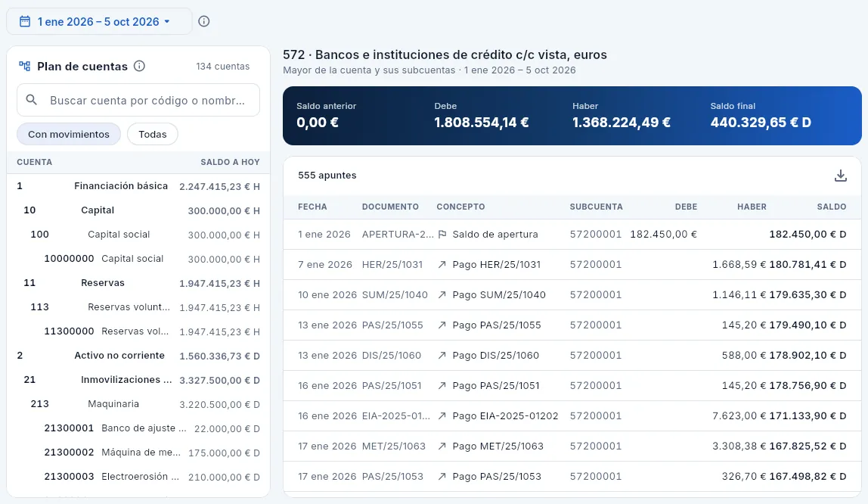
Task: Click arrow icon on Pago PAS/25/1055 row
Action: (x=442, y=325)
